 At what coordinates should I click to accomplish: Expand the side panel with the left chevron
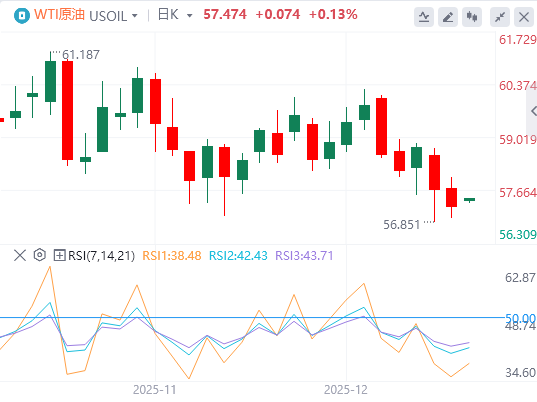(x=533, y=111)
